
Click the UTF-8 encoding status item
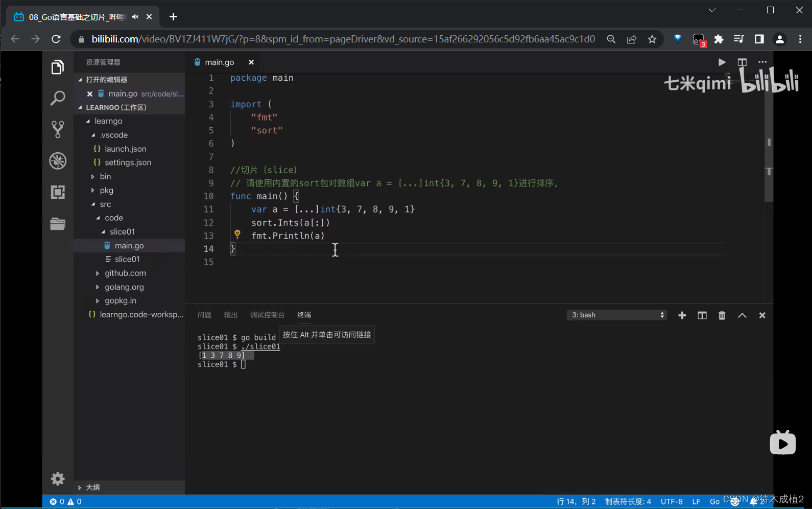[672, 502]
